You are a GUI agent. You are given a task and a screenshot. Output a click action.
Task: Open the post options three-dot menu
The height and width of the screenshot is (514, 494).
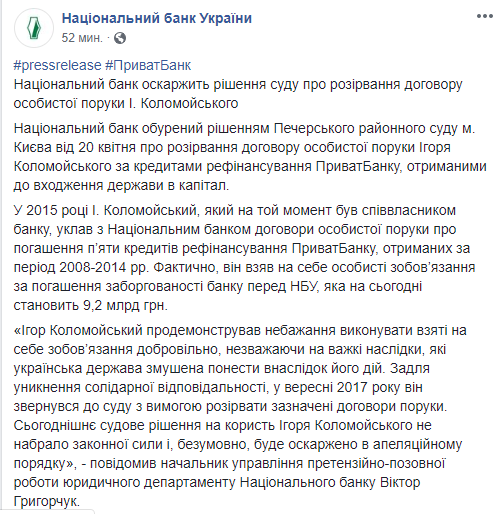[x=484, y=16]
